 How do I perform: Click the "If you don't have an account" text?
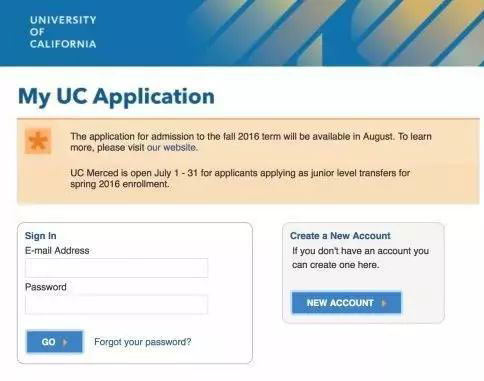(360, 258)
